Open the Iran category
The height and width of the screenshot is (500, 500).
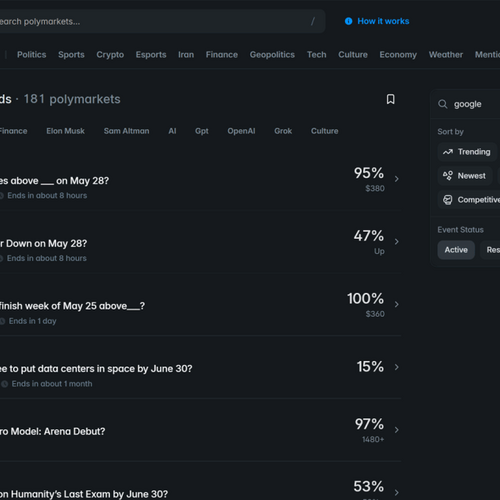(186, 55)
